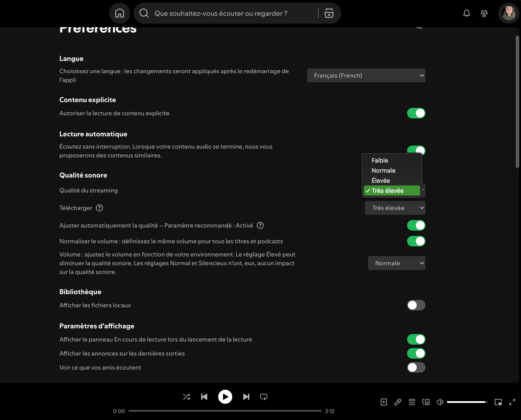The width and height of the screenshot is (521, 420).
Task: Go to Spotify home via house icon
Action: [120, 13]
